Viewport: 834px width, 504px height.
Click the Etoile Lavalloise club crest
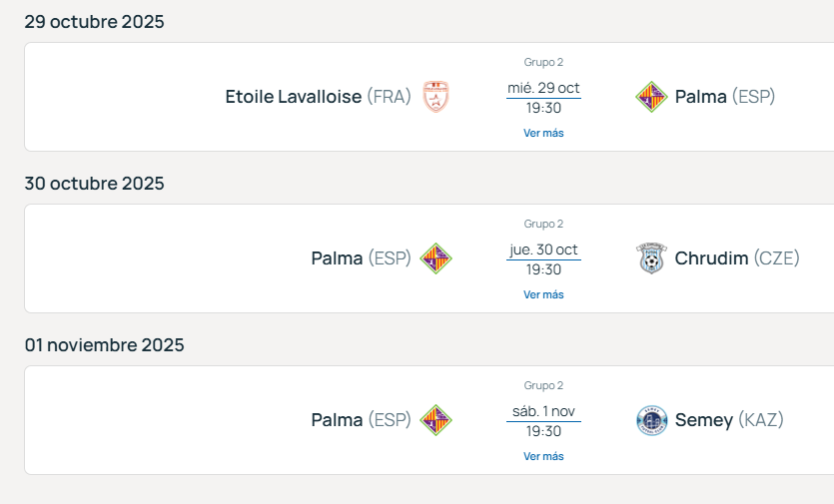pyautogui.click(x=435, y=97)
